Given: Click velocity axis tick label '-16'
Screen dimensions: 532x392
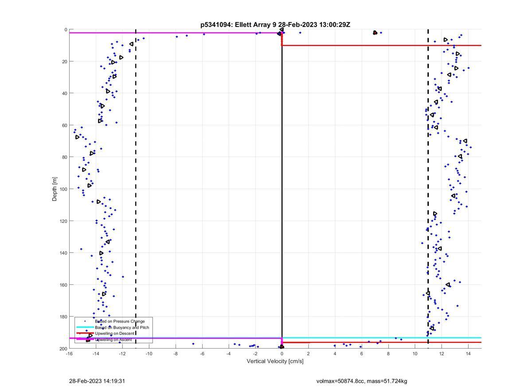Looking at the screenshot, I should point(69,353).
